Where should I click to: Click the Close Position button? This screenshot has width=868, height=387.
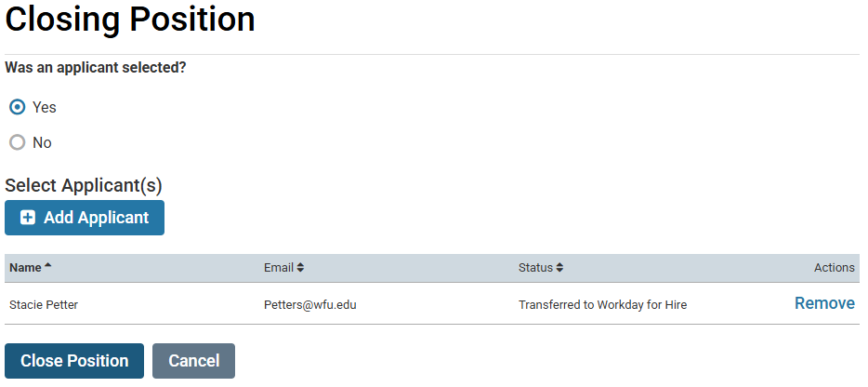74,361
